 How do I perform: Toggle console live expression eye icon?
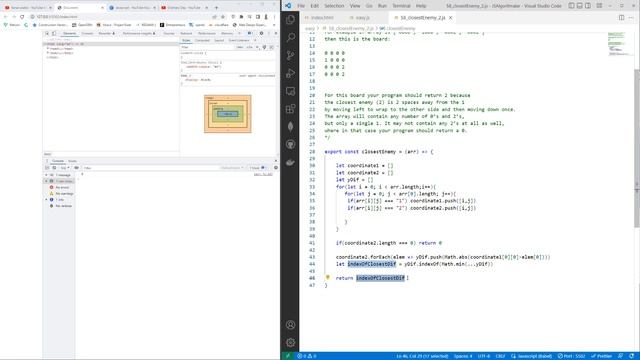click(76, 168)
